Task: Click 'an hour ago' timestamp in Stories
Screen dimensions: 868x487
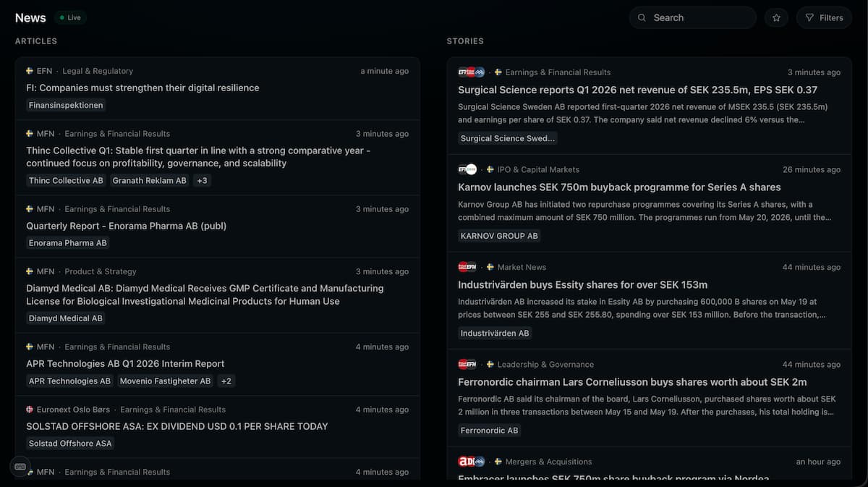Action: 818,462
